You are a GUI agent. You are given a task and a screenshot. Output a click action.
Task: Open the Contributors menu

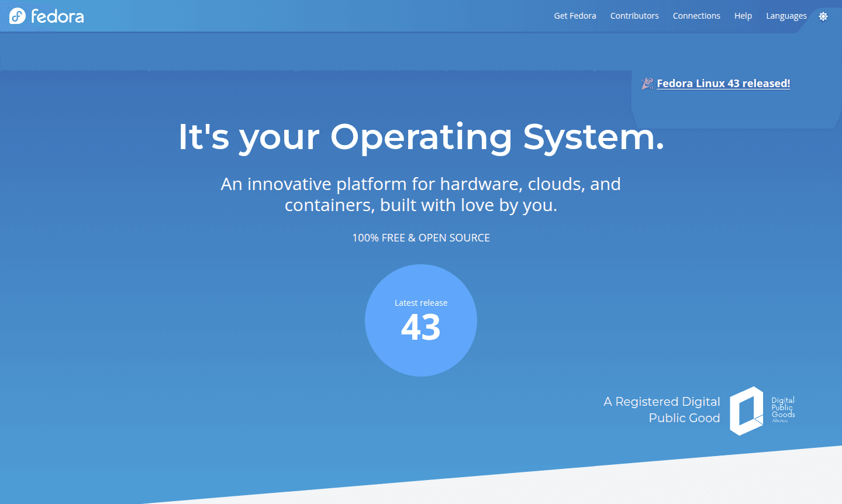(634, 16)
